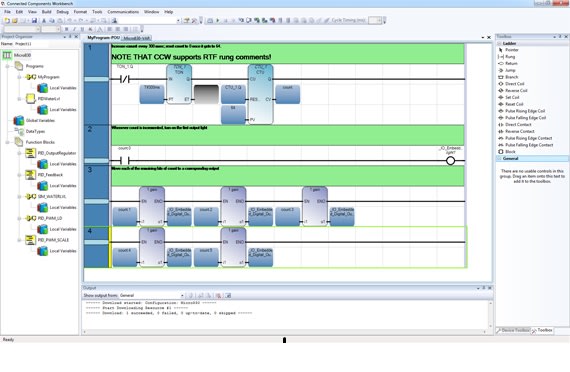570x372 pixels.
Task: Click the Output panel vertical scrollbar
Action: coord(490,315)
